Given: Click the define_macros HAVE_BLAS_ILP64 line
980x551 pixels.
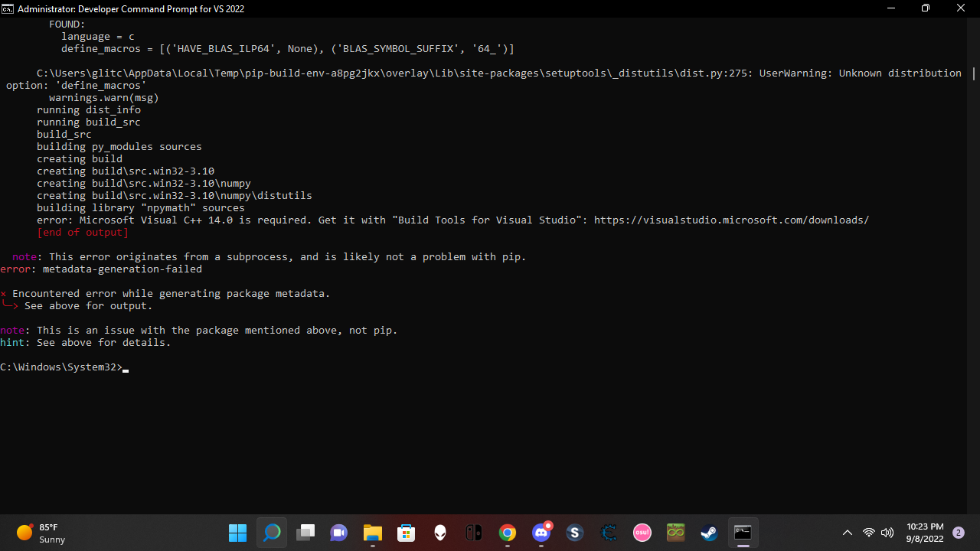Looking at the screenshot, I should (x=288, y=49).
